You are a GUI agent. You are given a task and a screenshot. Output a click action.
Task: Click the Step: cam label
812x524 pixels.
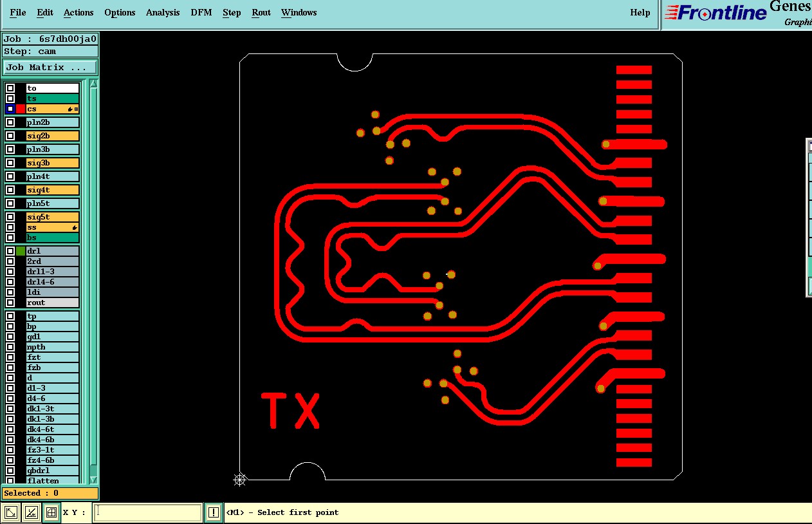[50, 51]
